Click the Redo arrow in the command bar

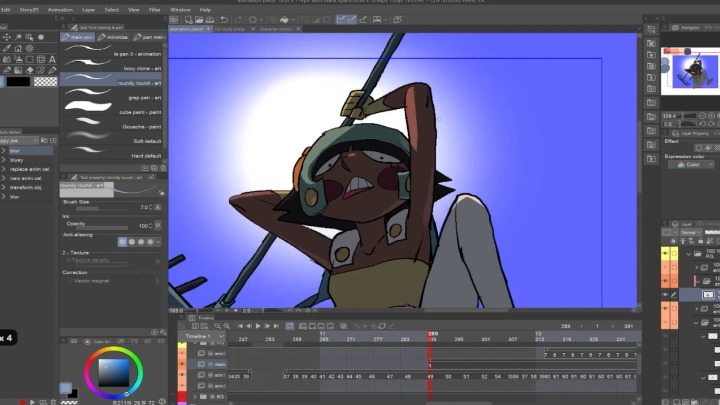point(238,20)
